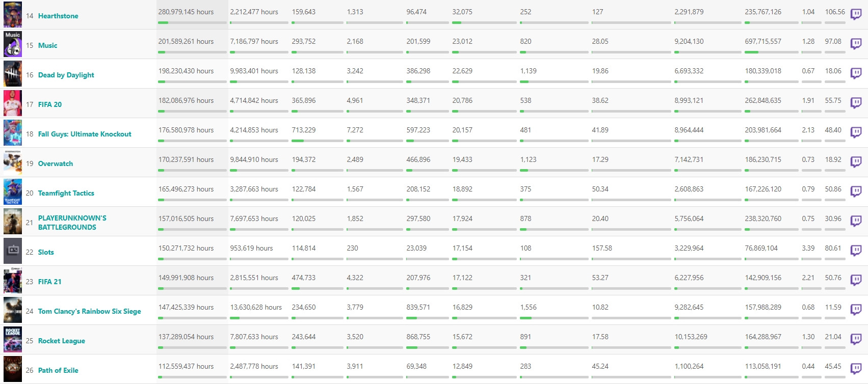Open Twitch icon in the Path of Exile row
Viewport: 868px width, 384px height.
click(x=856, y=369)
